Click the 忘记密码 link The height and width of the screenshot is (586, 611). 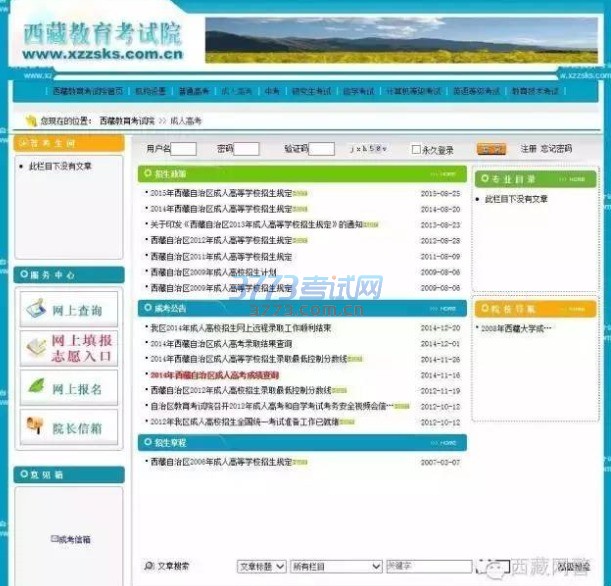point(556,149)
